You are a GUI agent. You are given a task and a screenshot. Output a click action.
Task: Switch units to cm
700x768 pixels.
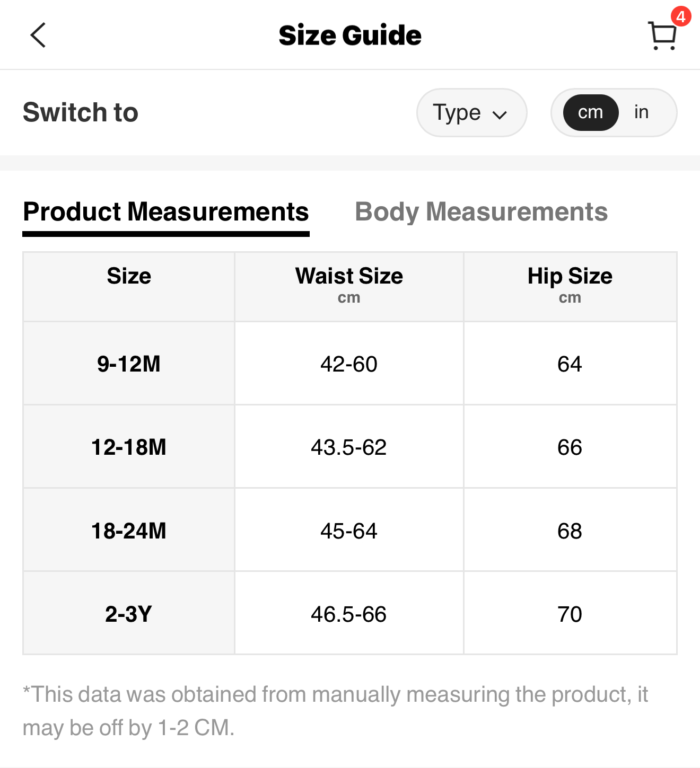tap(590, 112)
